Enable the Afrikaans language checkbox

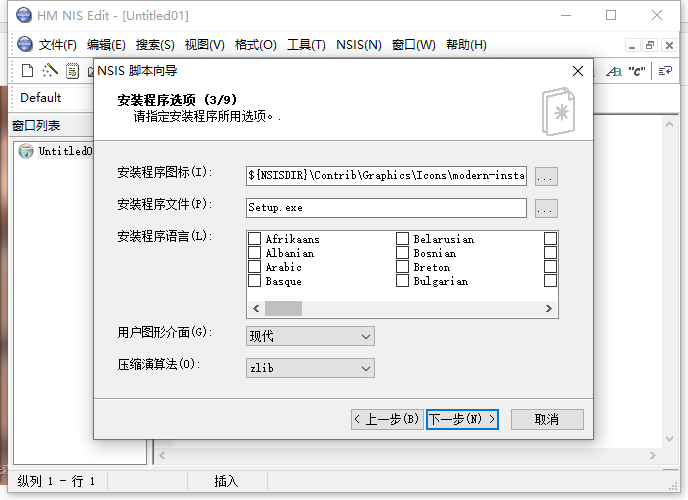point(254,239)
